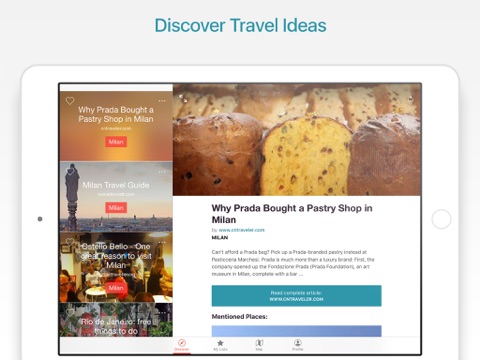The height and width of the screenshot is (360, 480).
Task: Open more options on Prada Pastry Shop card
Action: click(x=162, y=101)
